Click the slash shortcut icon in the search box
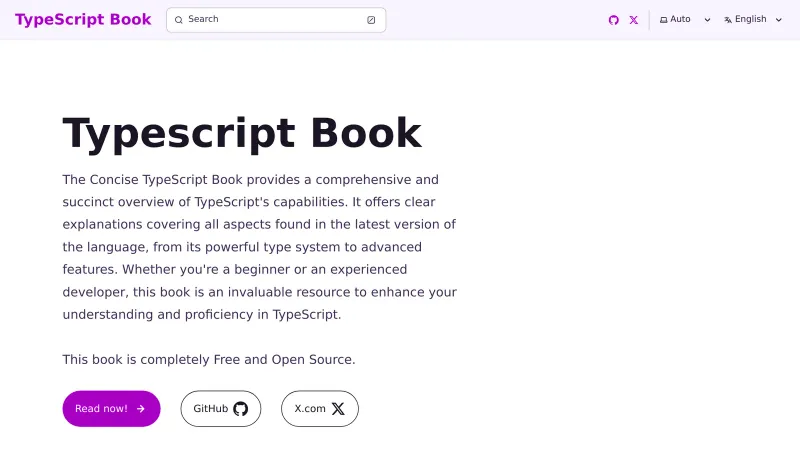The width and height of the screenshot is (800, 450). pyautogui.click(x=371, y=20)
